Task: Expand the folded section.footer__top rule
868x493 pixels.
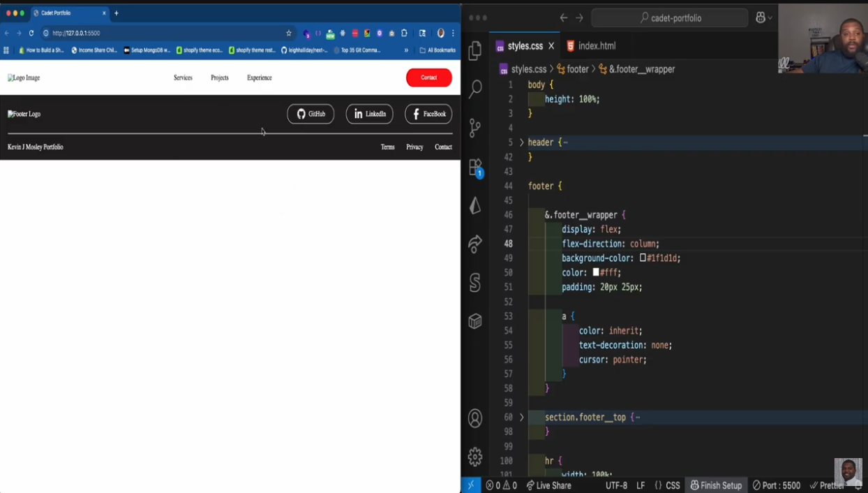Action: [x=521, y=417]
